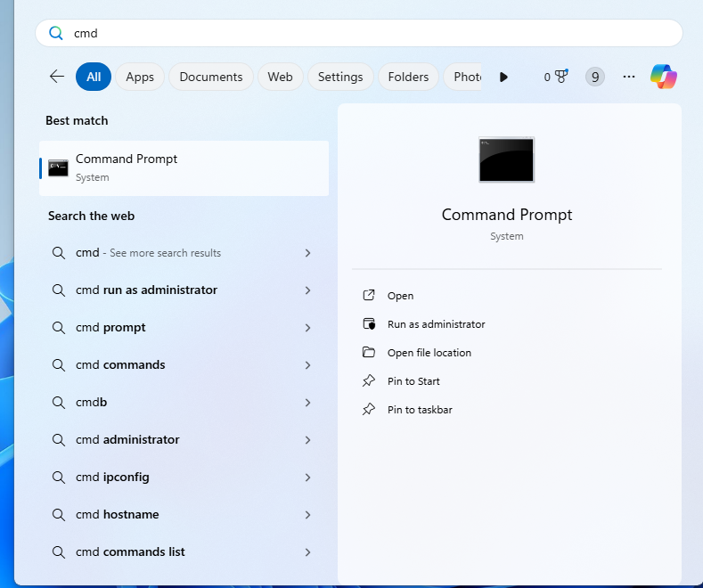Open the Copilot icon
Viewport: 703px width, 588px height.
(x=664, y=77)
